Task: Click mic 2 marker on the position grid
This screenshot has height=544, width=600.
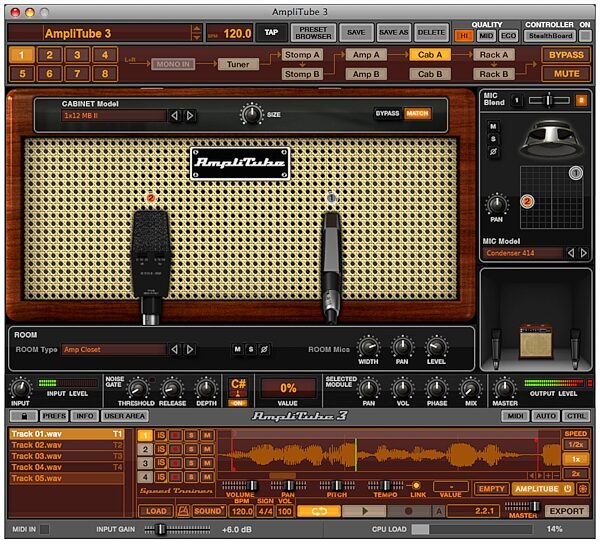Action: click(x=527, y=201)
